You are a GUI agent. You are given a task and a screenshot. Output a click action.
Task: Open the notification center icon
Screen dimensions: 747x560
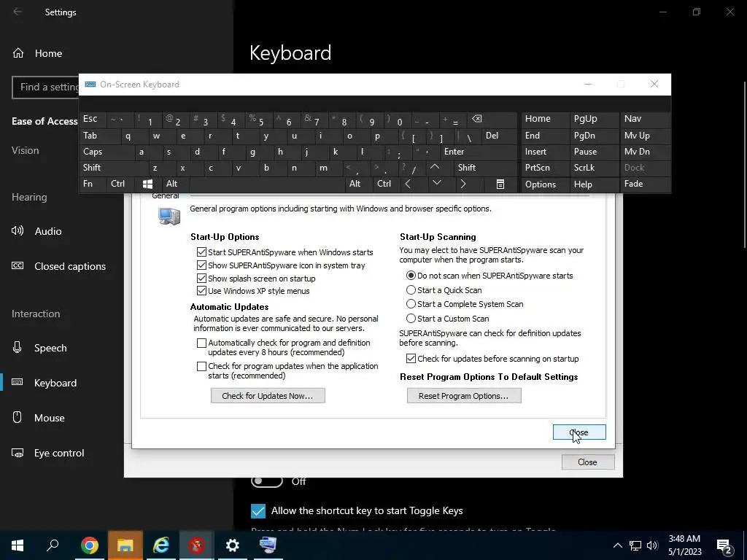[724, 545]
